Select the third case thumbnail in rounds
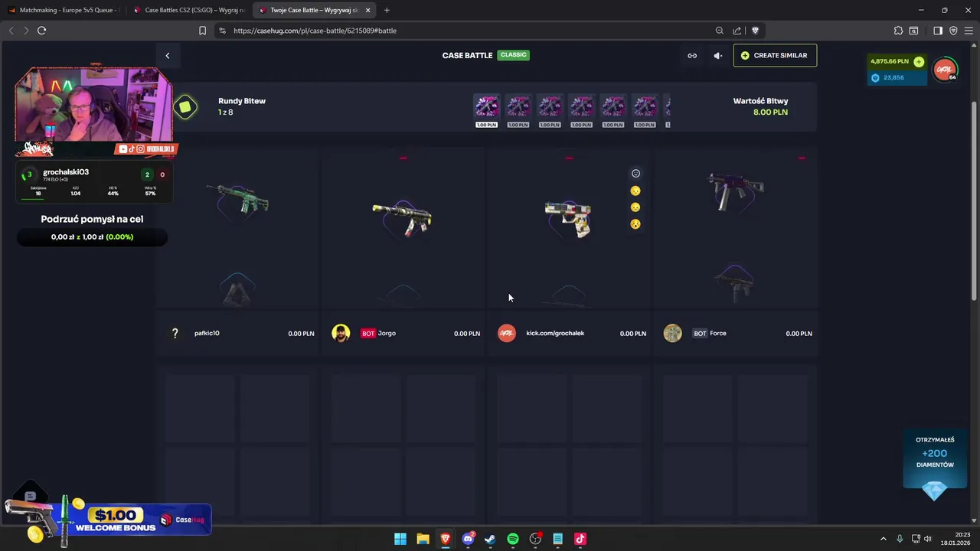Screen dimensions: 980x551 pos(550,110)
